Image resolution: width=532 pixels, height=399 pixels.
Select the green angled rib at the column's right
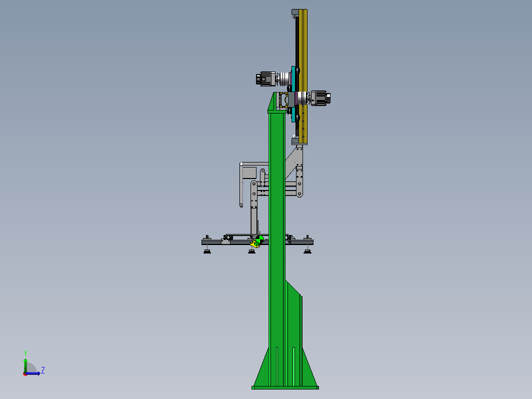point(294,332)
